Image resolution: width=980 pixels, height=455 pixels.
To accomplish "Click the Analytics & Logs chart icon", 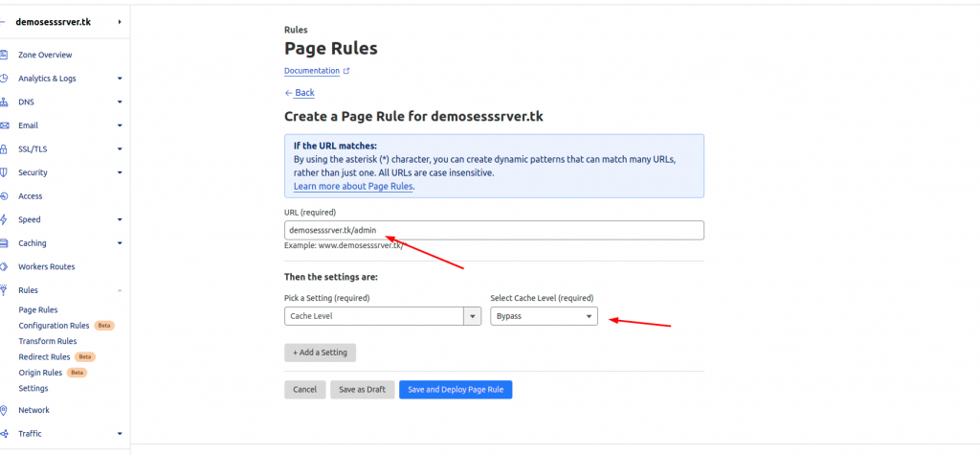I will pos(4,79).
